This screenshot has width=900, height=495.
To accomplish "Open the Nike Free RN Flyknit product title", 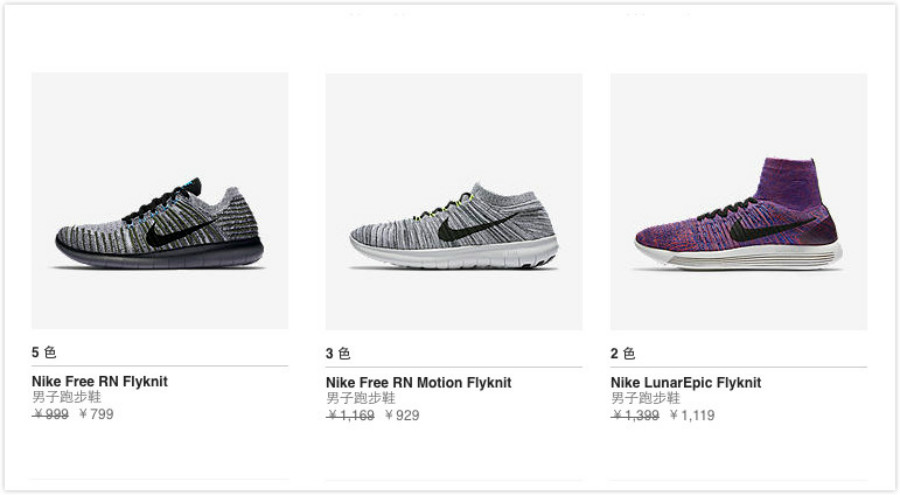I will 99,382.
